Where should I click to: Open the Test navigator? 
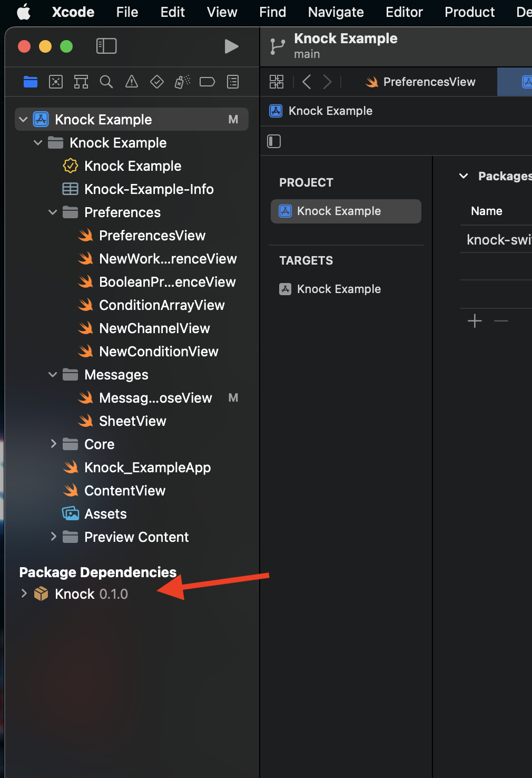156,82
